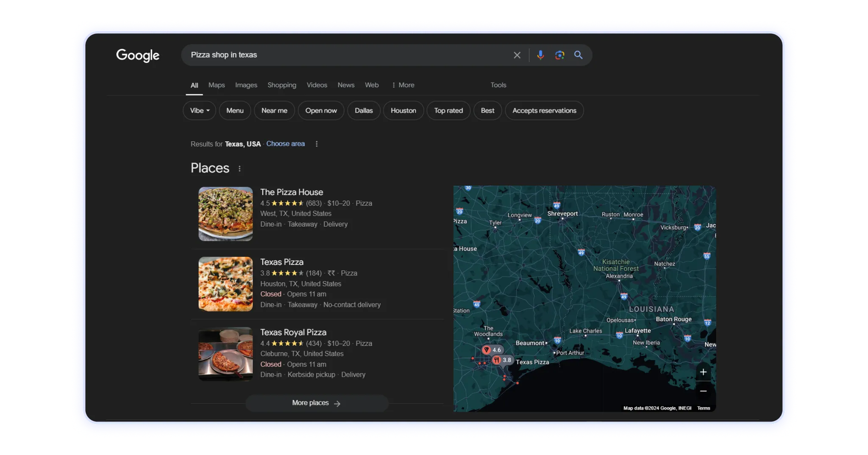Switch to the Maps tab

[x=216, y=85]
